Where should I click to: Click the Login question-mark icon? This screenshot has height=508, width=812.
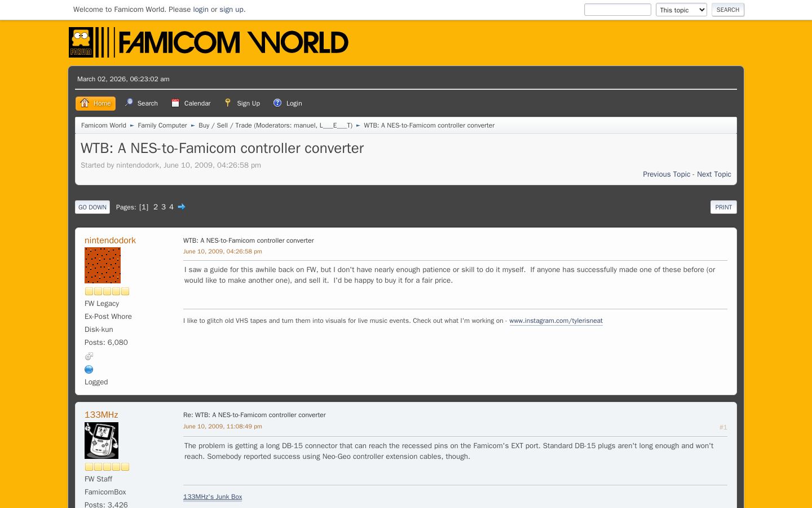[277, 103]
